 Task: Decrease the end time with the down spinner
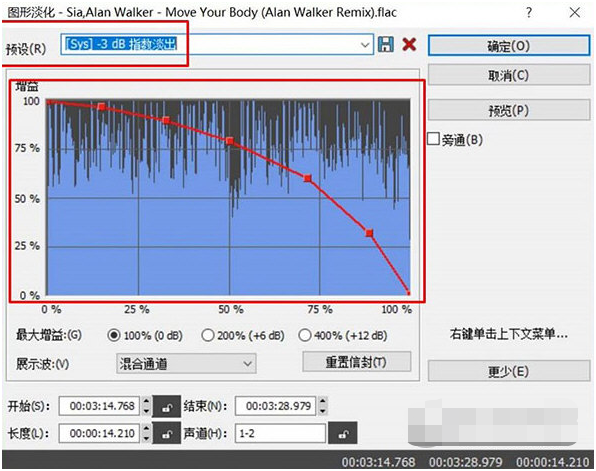point(322,411)
